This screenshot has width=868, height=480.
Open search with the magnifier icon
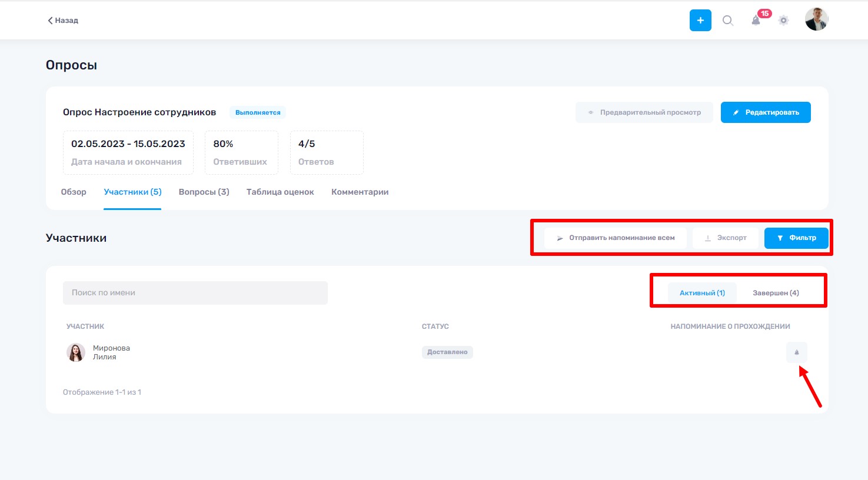coord(728,21)
